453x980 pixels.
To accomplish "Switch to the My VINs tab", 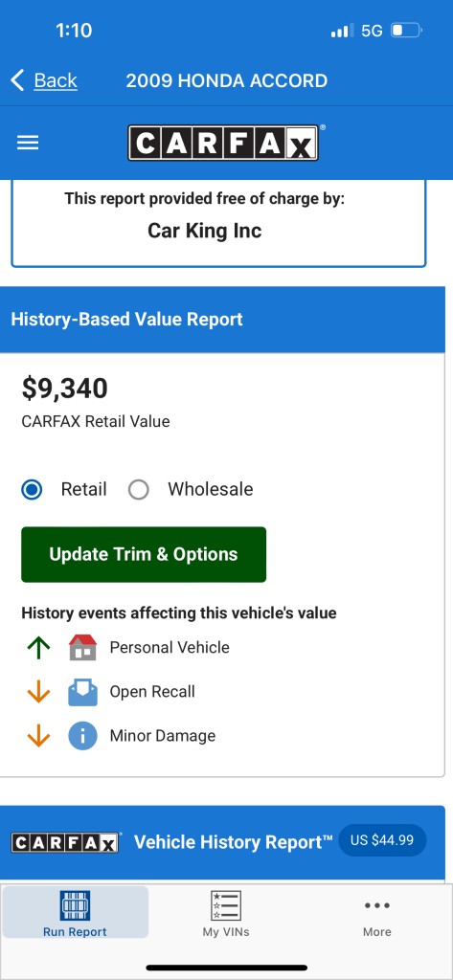I will click(226, 912).
